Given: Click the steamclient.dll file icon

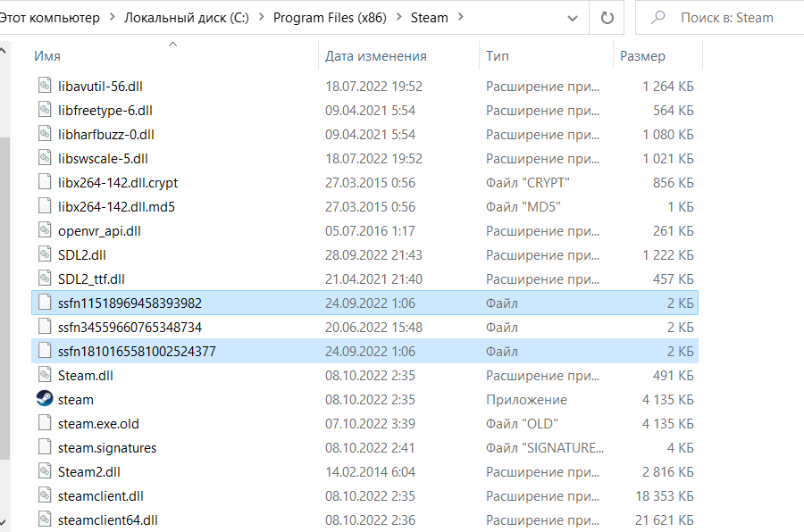Looking at the screenshot, I should pyautogui.click(x=45, y=495).
